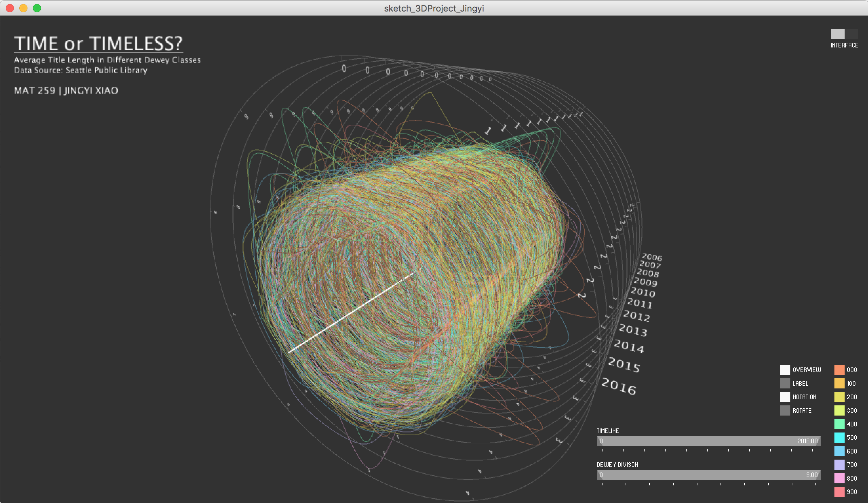Click the green macOS zoom button
This screenshot has height=503, width=868.
coord(37,8)
